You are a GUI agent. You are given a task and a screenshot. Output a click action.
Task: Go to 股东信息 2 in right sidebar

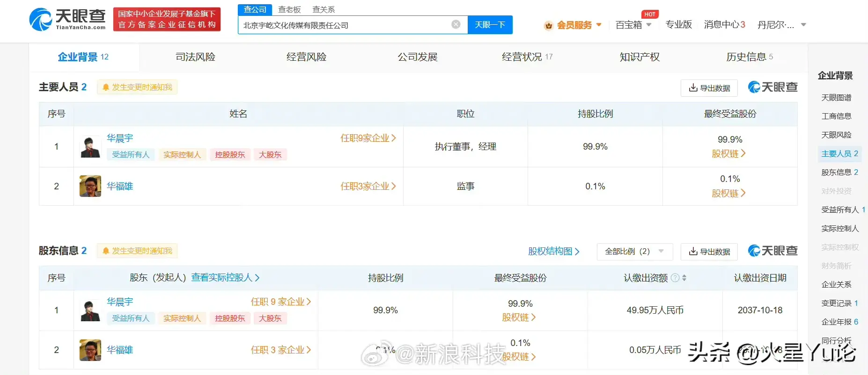click(x=839, y=173)
